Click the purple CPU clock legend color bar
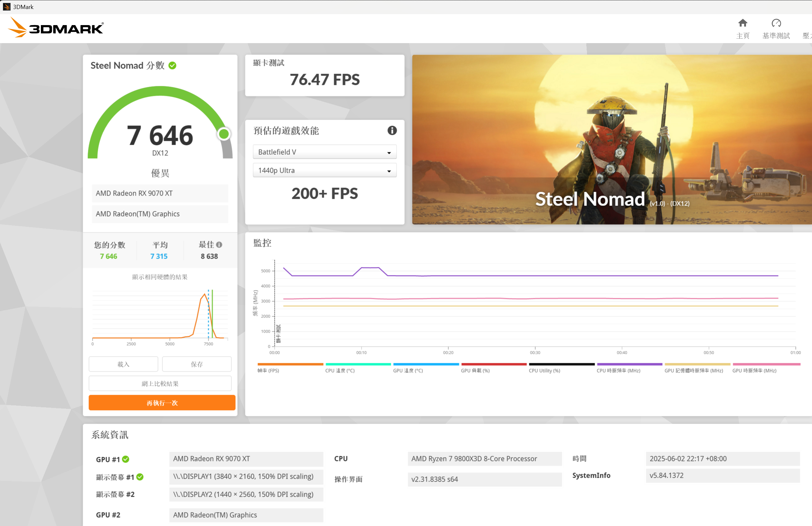The width and height of the screenshot is (812, 526). pos(629,364)
